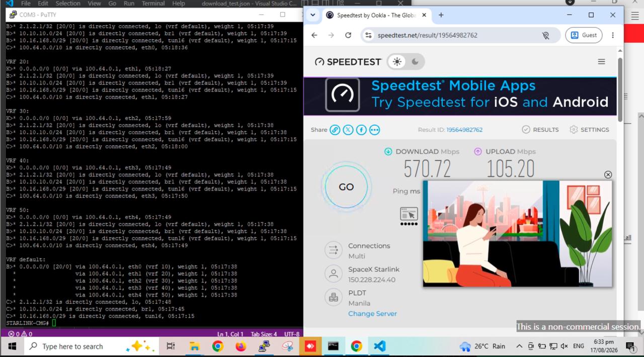Click the SpaceX Starlink provider icon

click(333, 274)
